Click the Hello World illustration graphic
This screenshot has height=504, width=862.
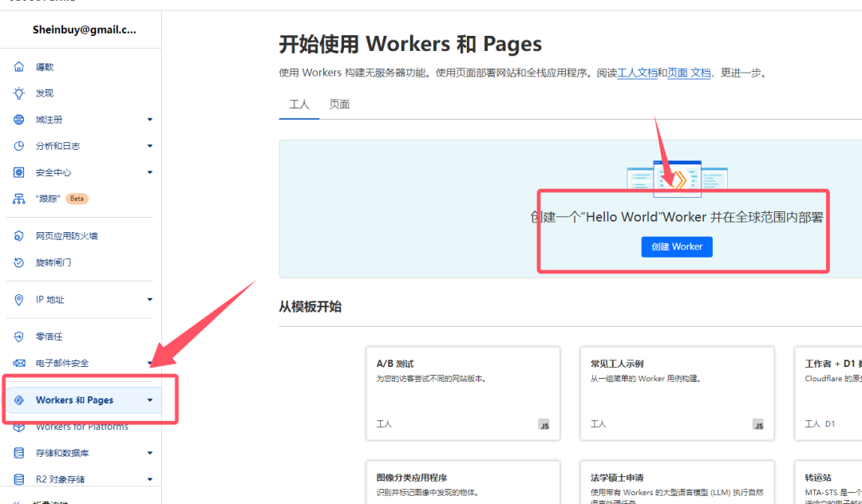coord(677,179)
